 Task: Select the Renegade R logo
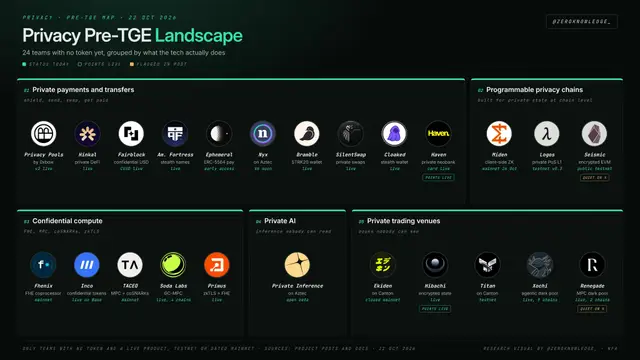(592, 265)
